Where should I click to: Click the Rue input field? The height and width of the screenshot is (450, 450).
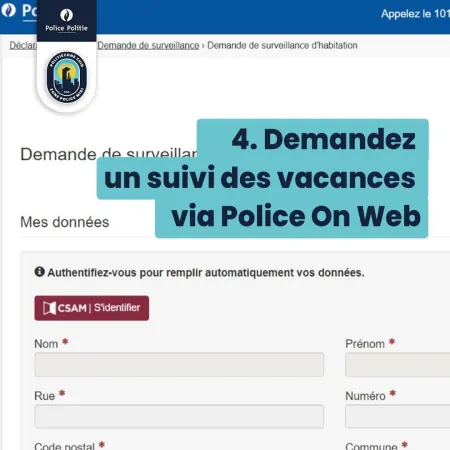click(x=179, y=416)
